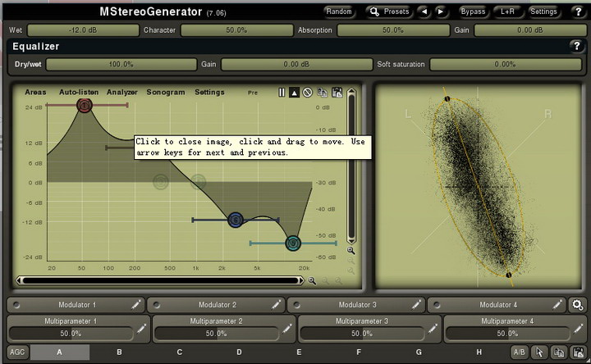Viewport: 591px width, 364px height.
Task: Toggle the Bypass button
Action: [x=473, y=11]
